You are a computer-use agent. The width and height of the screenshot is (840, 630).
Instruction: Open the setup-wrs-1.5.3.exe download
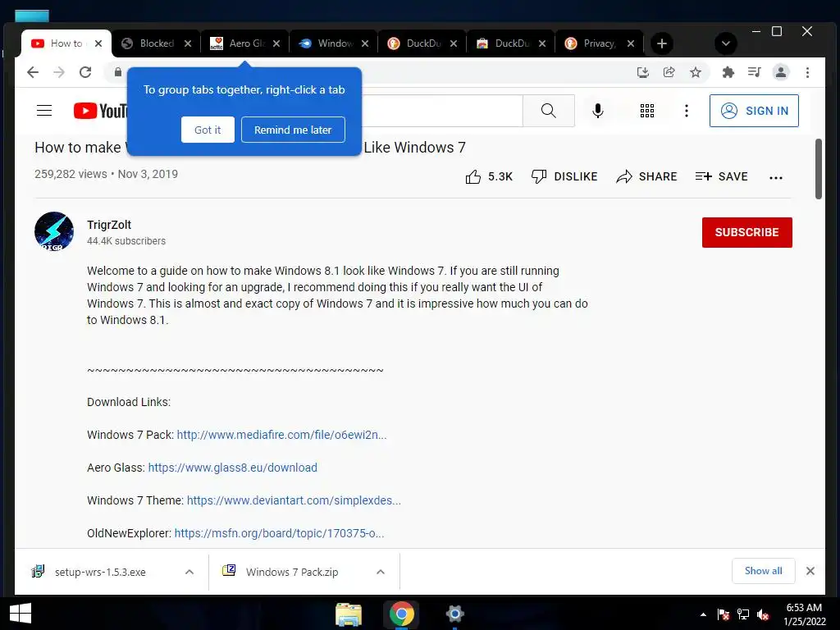pos(100,572)
